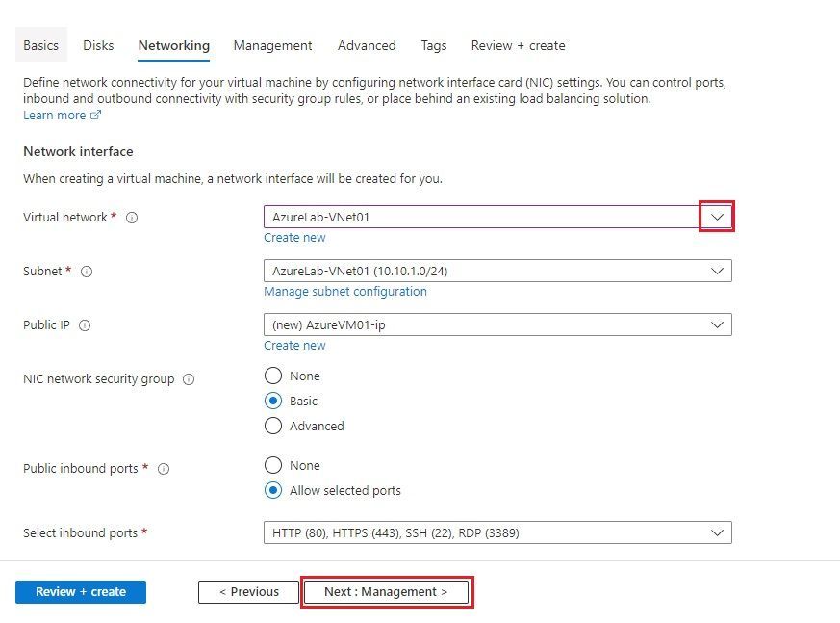This screenshot has width=840, height=623.
Task: Click Create new under Public IP
Action: (294, 346)
